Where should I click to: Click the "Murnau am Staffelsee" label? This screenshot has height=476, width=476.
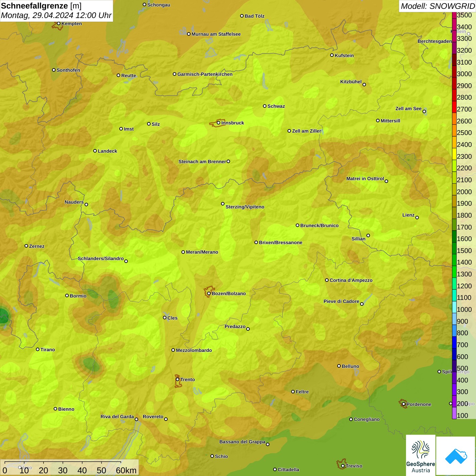point(216,34)
